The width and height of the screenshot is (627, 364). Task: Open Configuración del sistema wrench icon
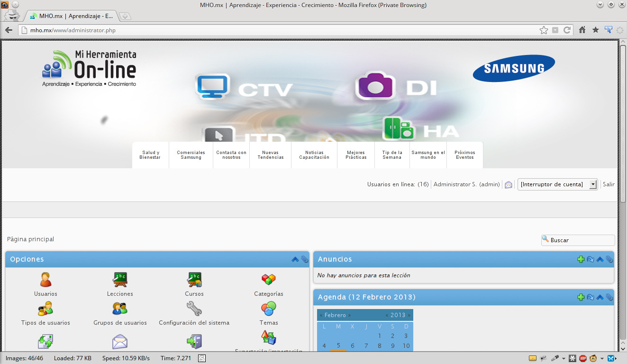tap(194, 309)
